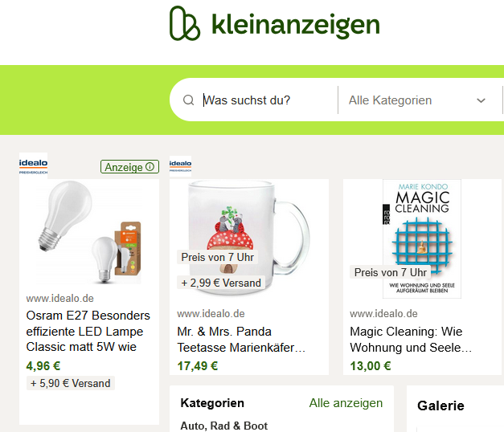Open the Magic Cleaning book cover image

[x=422, y=238]
